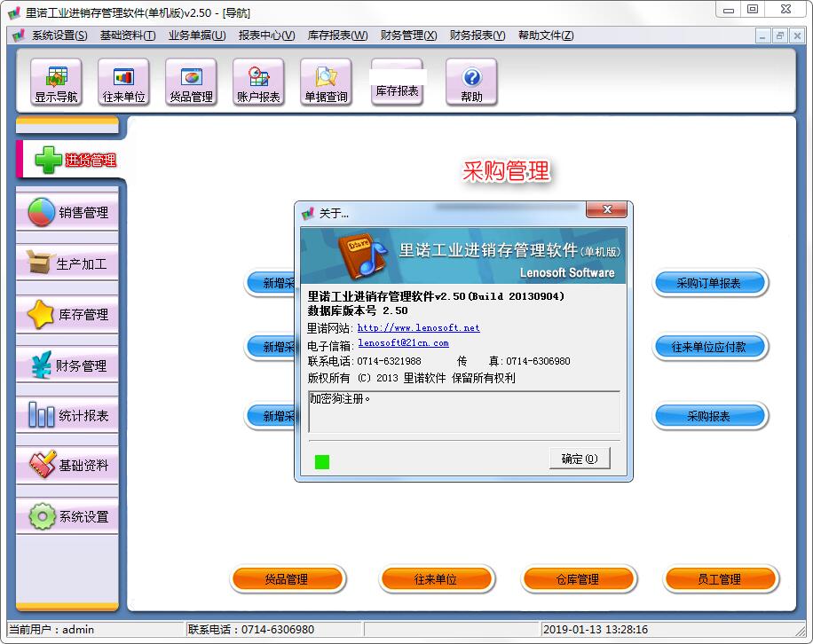Restore the inner 导航 child window
Screen dimensions: 813x644
[779, 35]
